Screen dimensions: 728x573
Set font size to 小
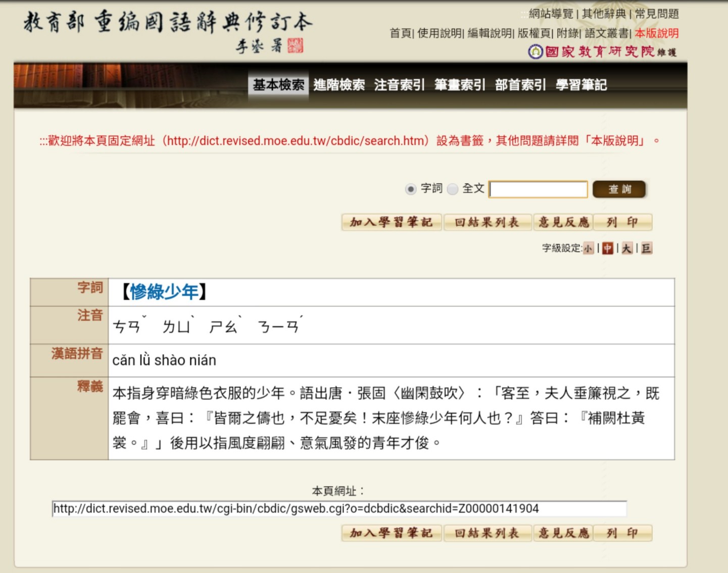pos(588,248)
